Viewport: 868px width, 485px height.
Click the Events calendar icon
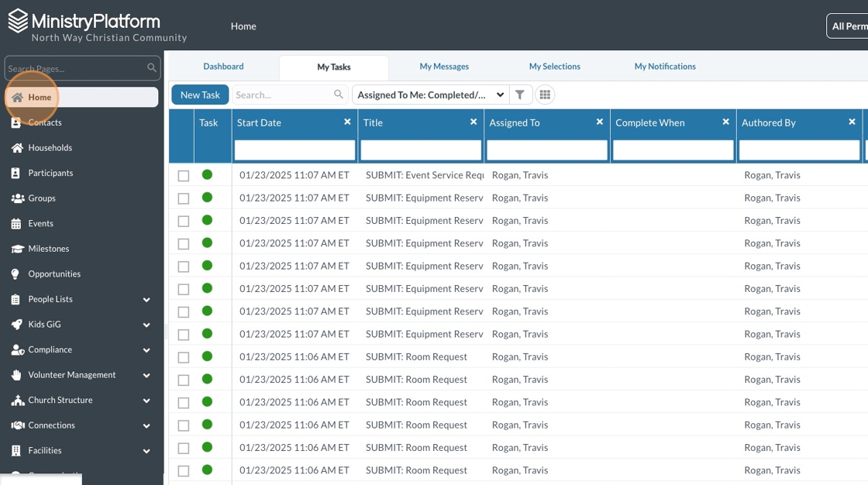click(16, 224)
